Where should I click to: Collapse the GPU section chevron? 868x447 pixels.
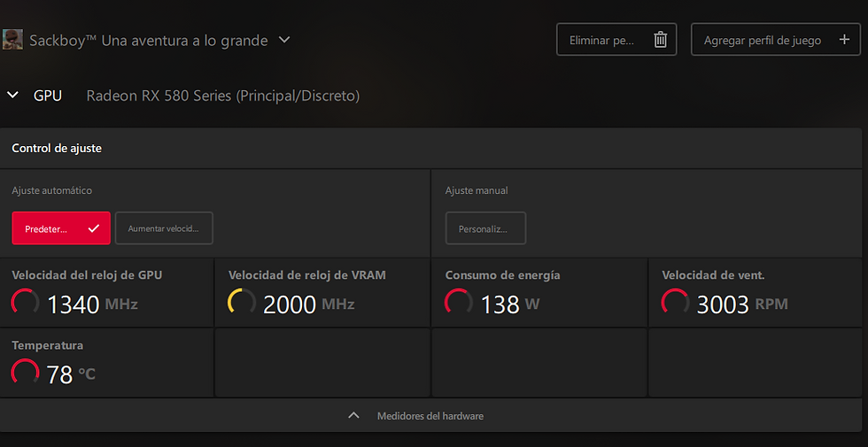[x=12, y=96]
